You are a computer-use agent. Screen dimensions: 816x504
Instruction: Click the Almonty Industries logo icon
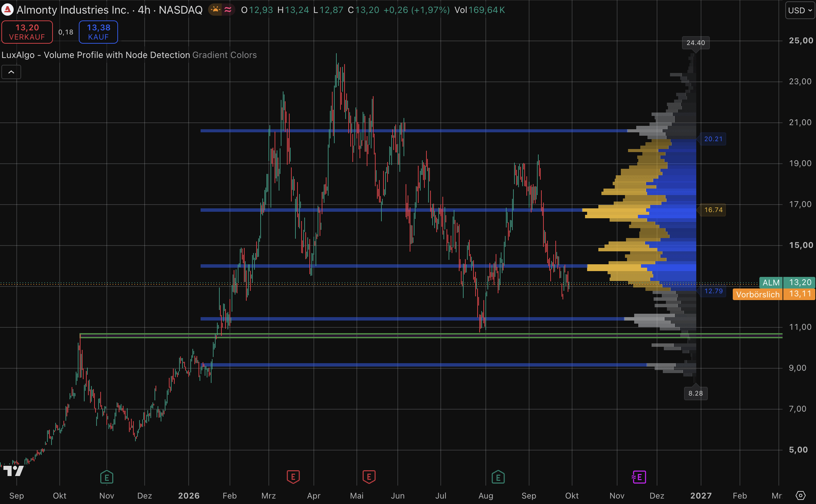[x=8, y=10]
